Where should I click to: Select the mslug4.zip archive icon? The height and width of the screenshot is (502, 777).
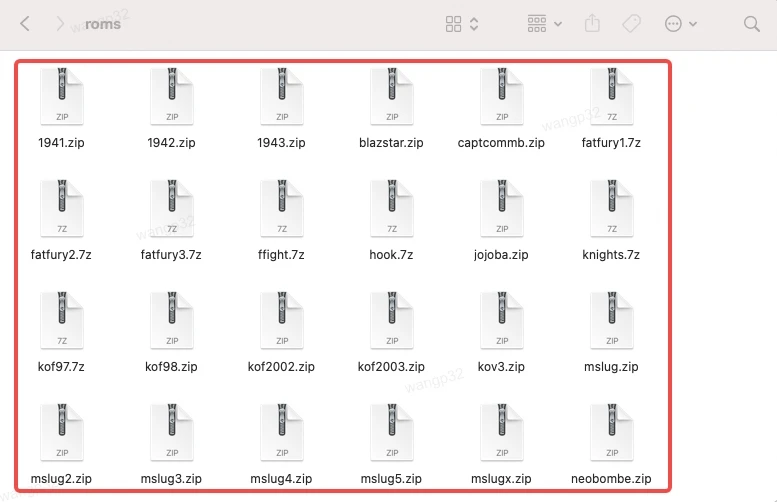(x=282, y=432)
